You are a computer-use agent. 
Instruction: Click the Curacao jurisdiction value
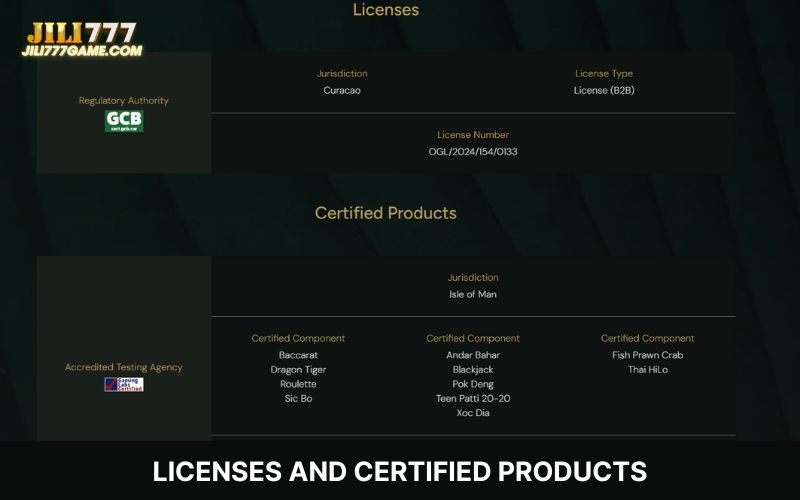coord(342,90)
